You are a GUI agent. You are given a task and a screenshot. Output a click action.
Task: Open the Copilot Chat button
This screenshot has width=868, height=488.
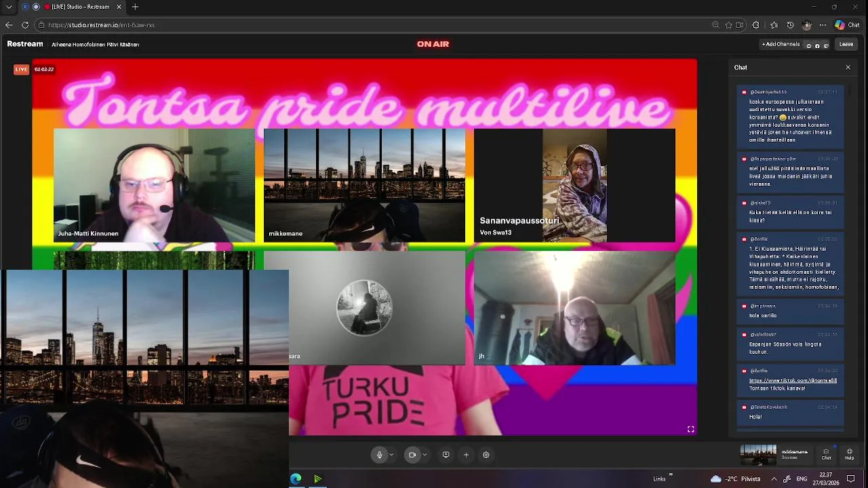[848, 25]
